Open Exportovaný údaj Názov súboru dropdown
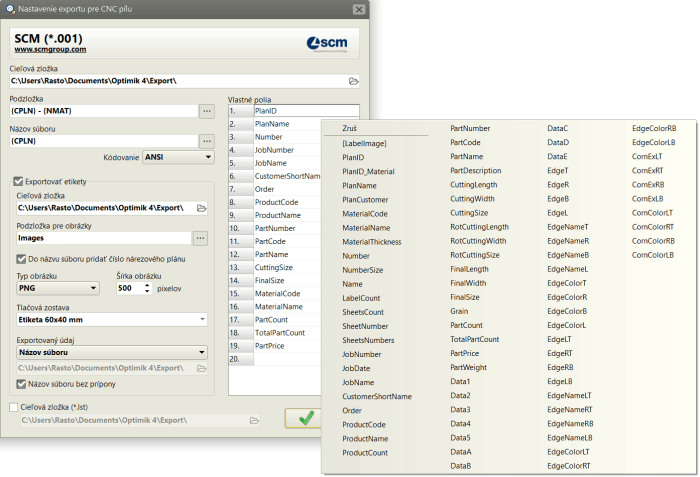 112,352
